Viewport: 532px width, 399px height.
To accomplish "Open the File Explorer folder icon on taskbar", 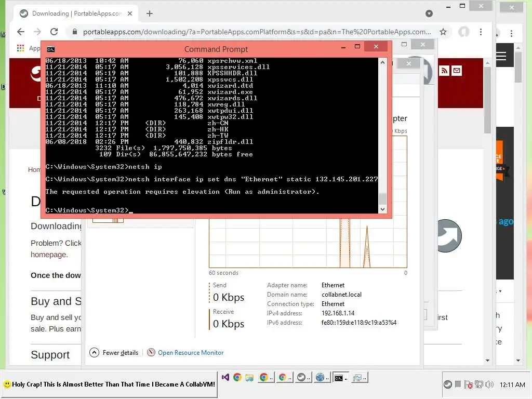I will coord(249,377).
